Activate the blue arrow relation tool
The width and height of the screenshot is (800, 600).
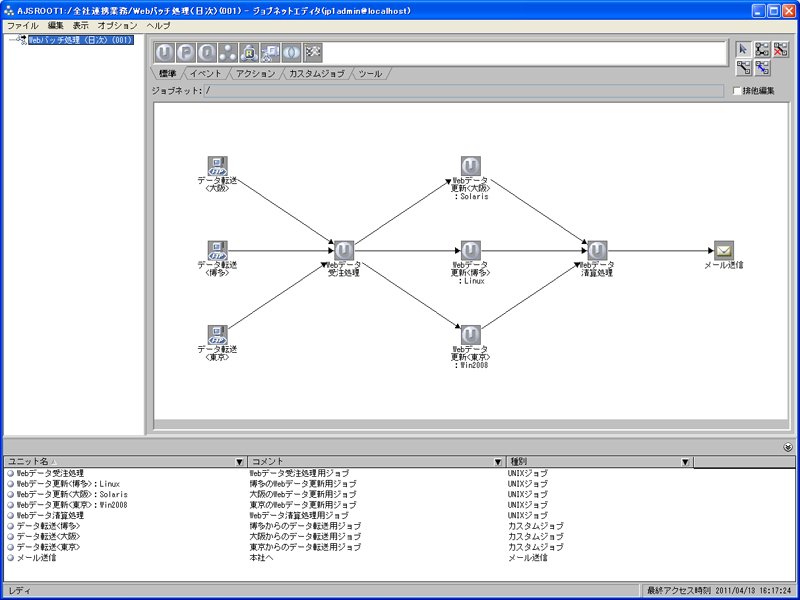click(762, 67)
